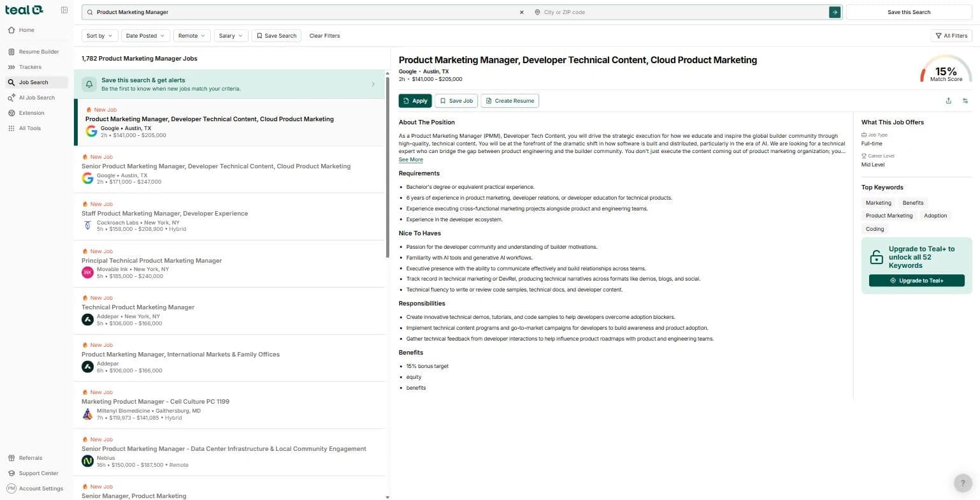Open the Sort by dropdown
This screenshot has width=980, height=500.
(x=99, y=36)
